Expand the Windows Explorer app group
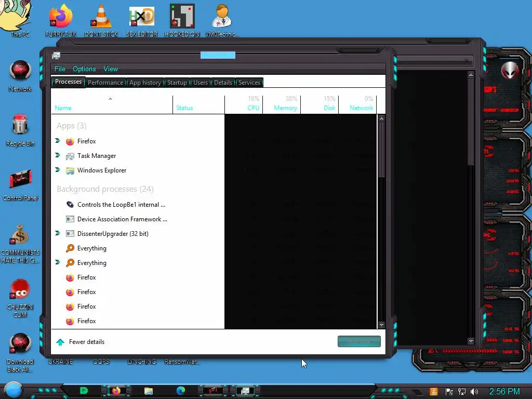 coord(58,170)
